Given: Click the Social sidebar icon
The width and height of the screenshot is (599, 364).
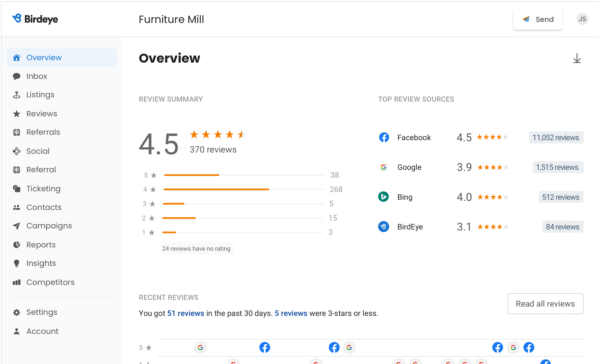Looking at the screenshot, I should [17, 151].
